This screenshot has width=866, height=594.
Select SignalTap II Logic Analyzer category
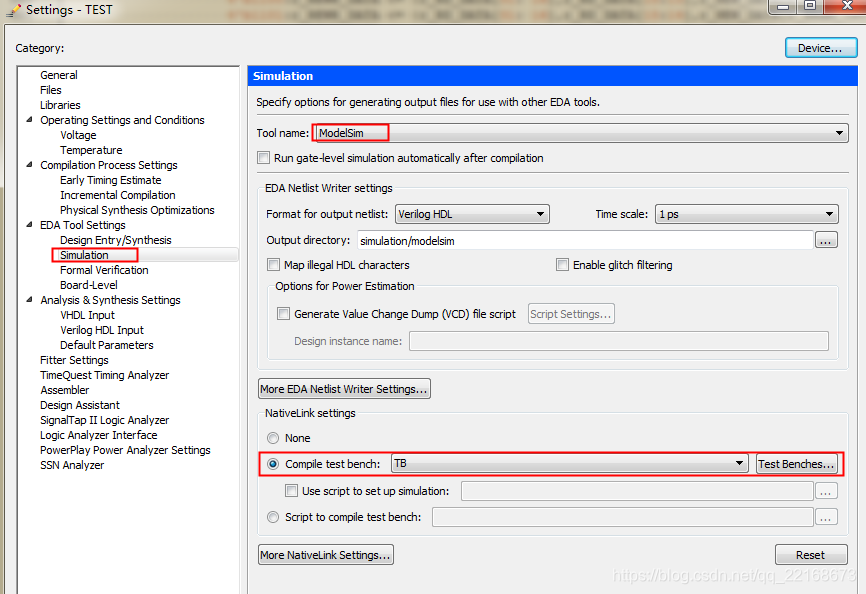click(x=104, y=420)
